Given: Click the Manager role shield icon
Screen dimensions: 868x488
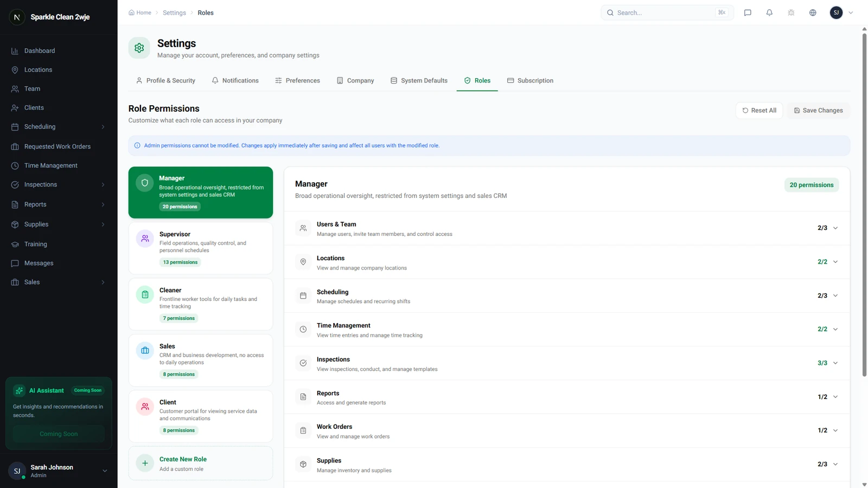Looking at the screenshot, I should pos(145,183).
